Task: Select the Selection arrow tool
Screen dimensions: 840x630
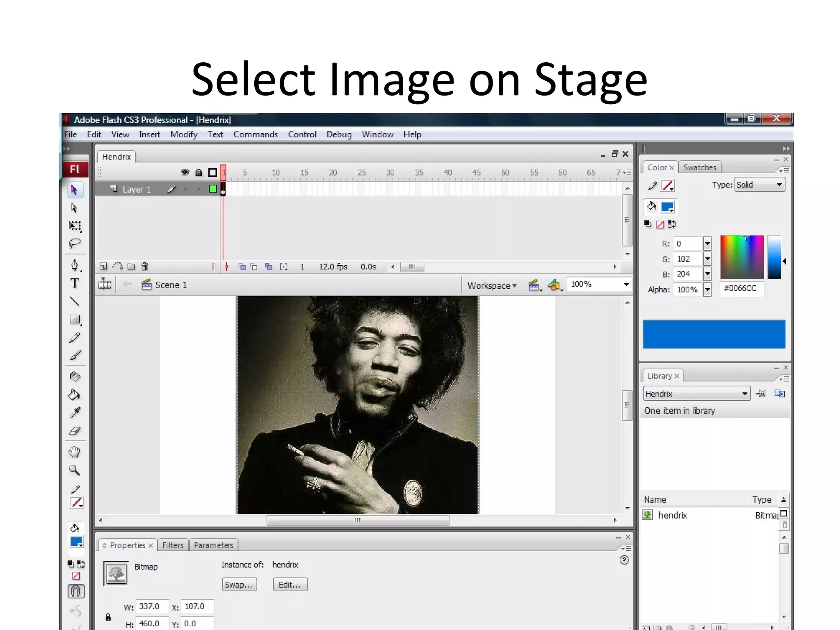Action: pos(75,190)
